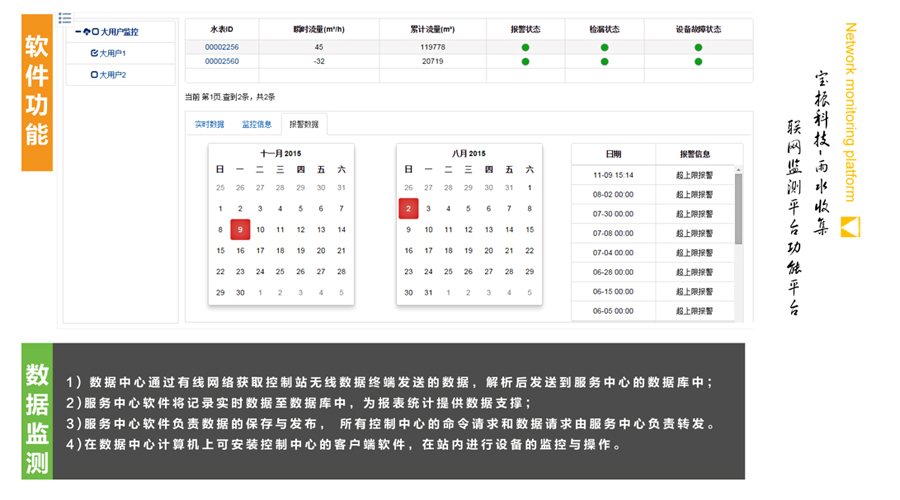This screenshot has width=900, height=500.
Task: Click 设备故障状态 green dot for meter 00002256
Action: [x=698, y=48]
